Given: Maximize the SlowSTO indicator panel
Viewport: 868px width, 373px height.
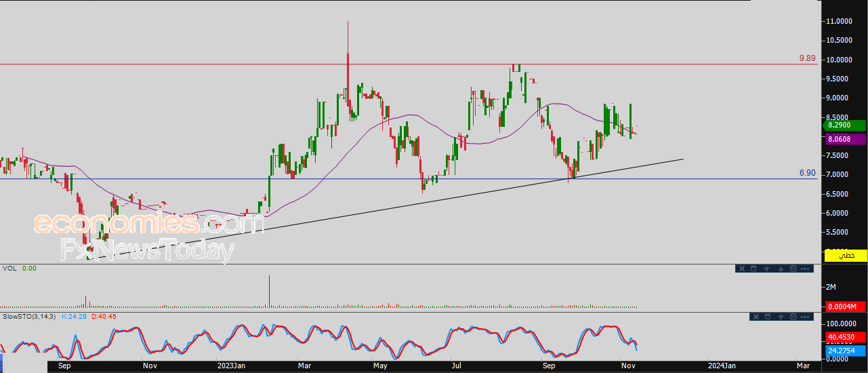Looking at the screenshot, I should (x=767, y=317).
